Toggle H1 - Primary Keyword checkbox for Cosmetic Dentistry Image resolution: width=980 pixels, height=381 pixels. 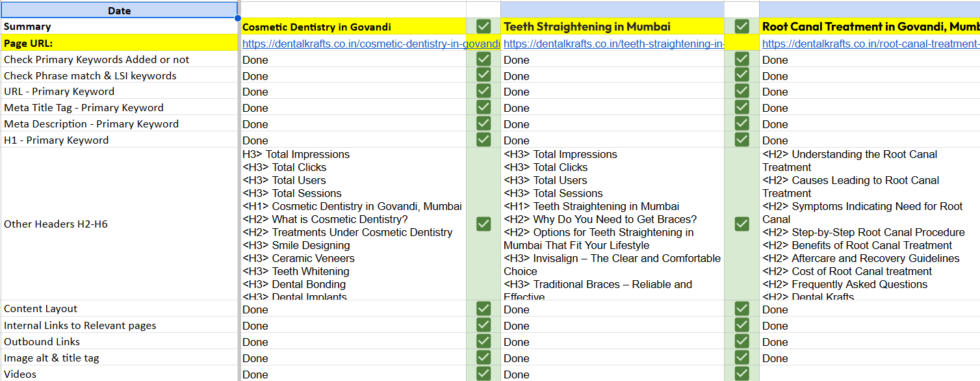(x=484, y=140)
